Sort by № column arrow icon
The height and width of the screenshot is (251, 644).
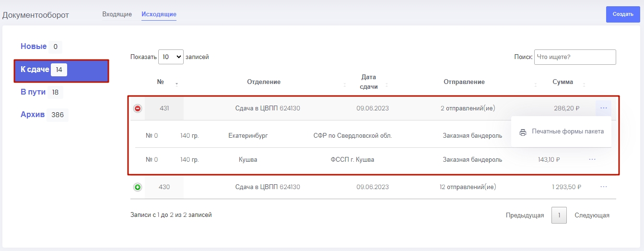point(176,84)
